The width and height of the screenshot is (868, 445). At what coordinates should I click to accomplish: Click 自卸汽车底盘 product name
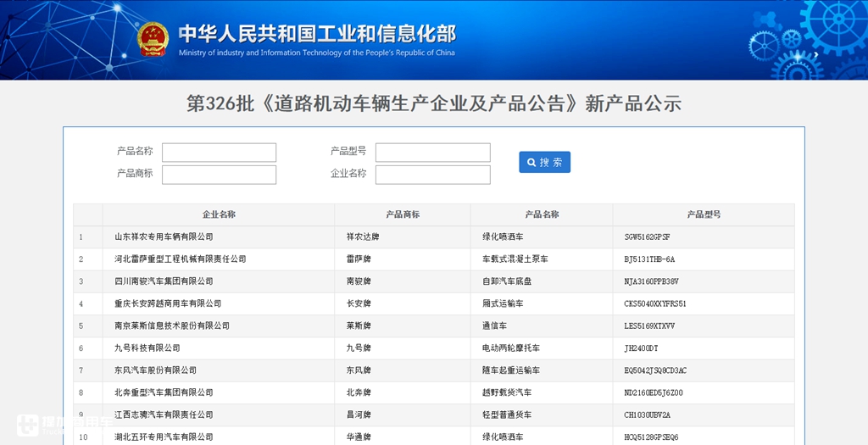[x=507, y=281]
